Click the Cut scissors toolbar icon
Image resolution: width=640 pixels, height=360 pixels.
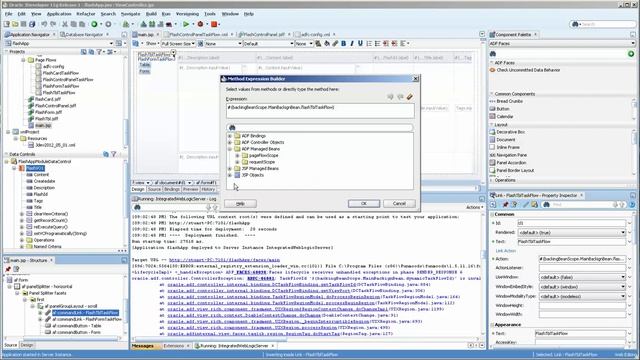click(64, 24)
